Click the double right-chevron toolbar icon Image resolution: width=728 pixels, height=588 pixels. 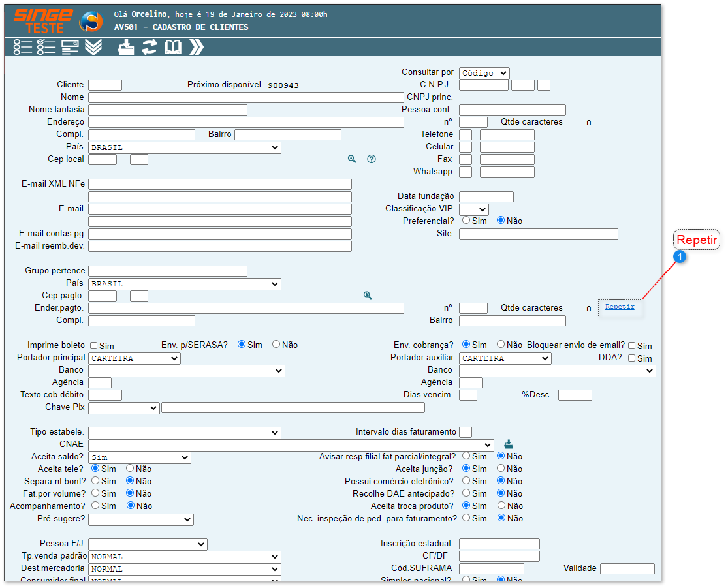[x=196, y=47]
